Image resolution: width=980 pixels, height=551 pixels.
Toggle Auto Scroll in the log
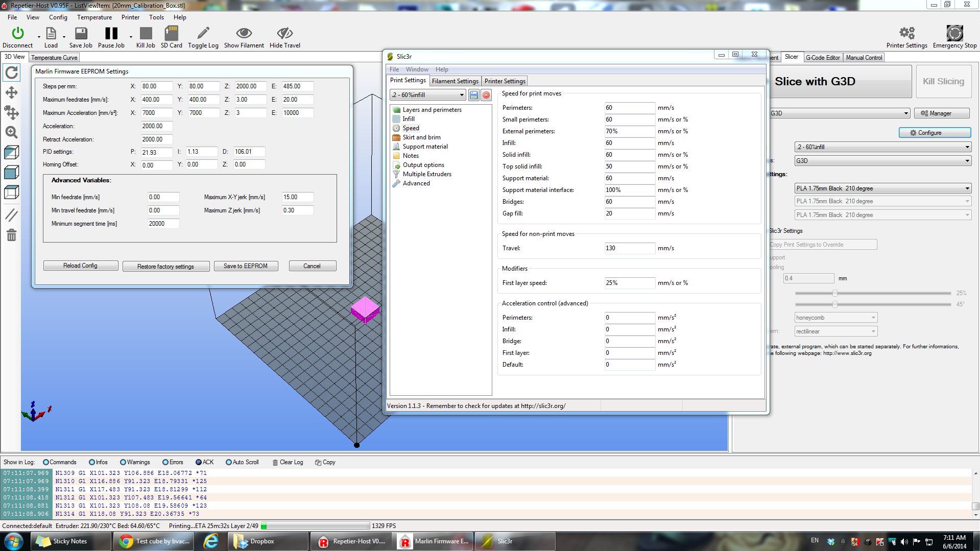(228, 462)
